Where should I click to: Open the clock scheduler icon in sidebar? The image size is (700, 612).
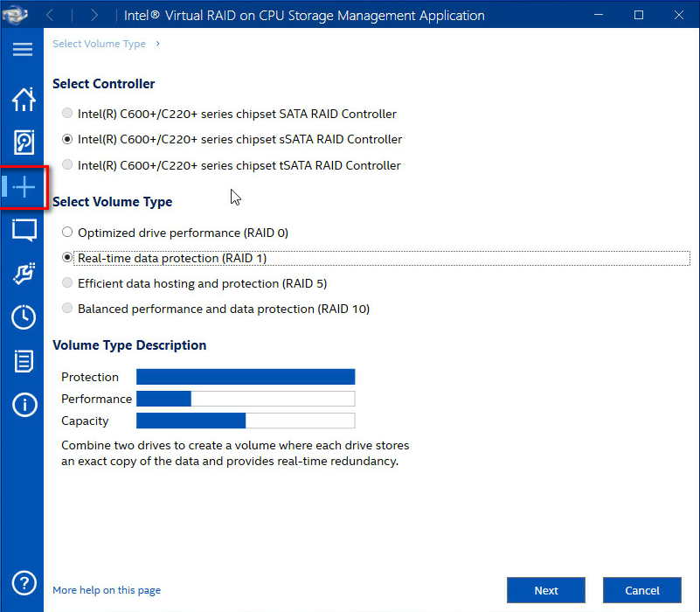coord(24,317)
